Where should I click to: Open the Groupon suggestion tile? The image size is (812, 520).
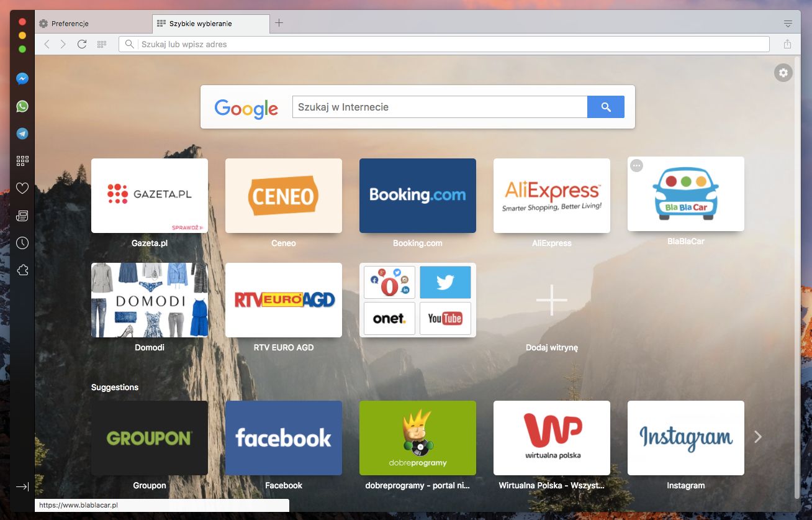[x=150, y=438]
